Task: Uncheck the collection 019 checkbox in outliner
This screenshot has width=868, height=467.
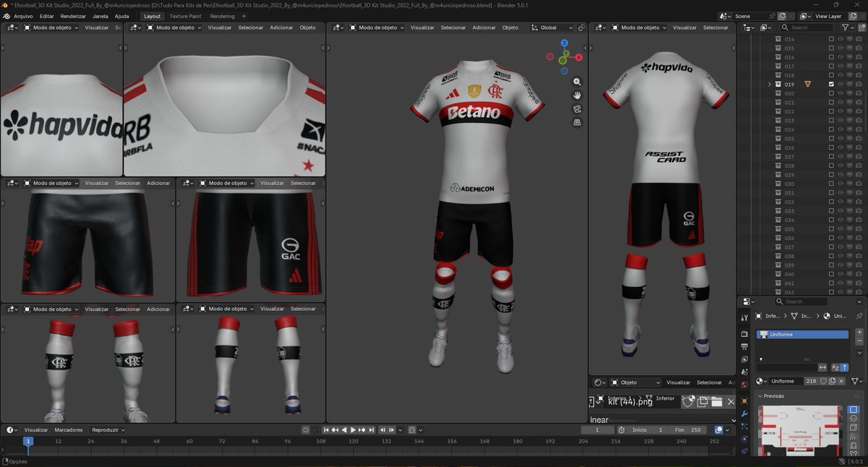Action: tap(831, 84)
